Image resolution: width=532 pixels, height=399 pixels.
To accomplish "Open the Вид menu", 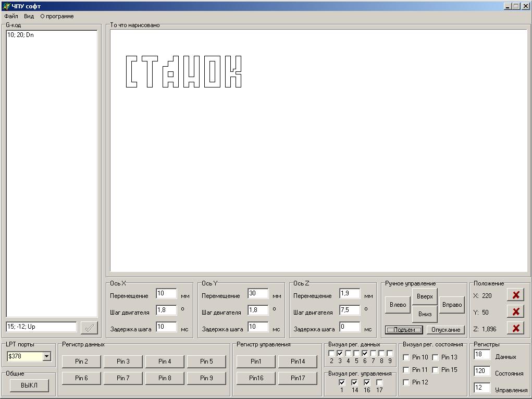I will (x=29, y=16).
